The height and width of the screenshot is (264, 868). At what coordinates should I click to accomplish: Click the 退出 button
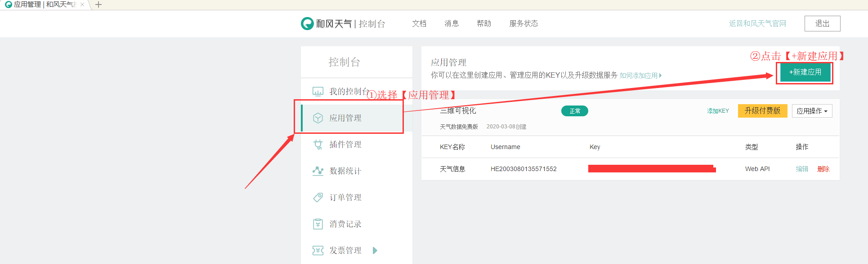(x=822, y=24)
